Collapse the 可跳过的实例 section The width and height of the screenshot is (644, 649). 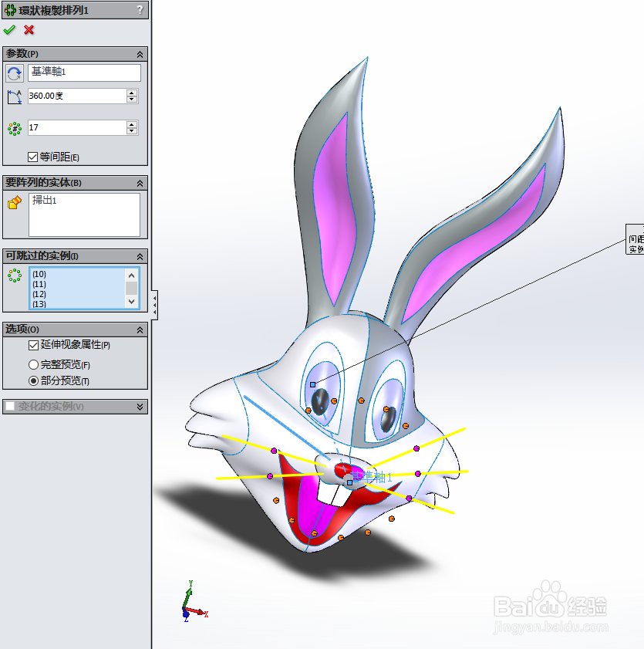[140, 257]
